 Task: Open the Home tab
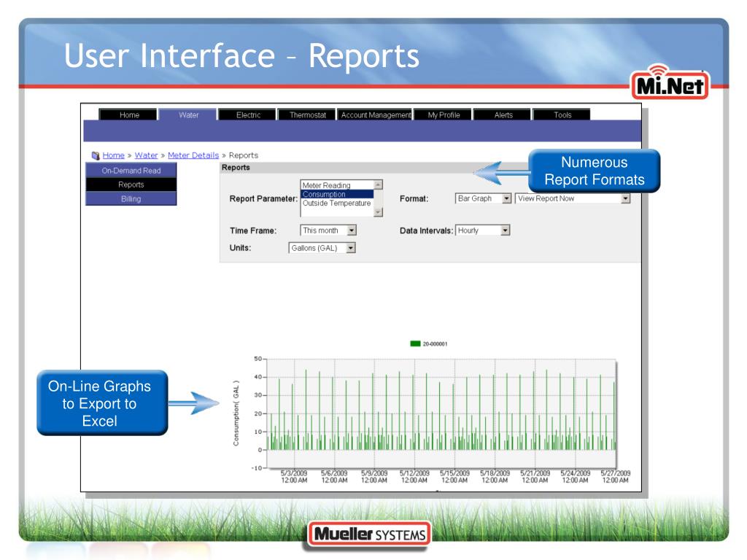[x=128, y=114]
